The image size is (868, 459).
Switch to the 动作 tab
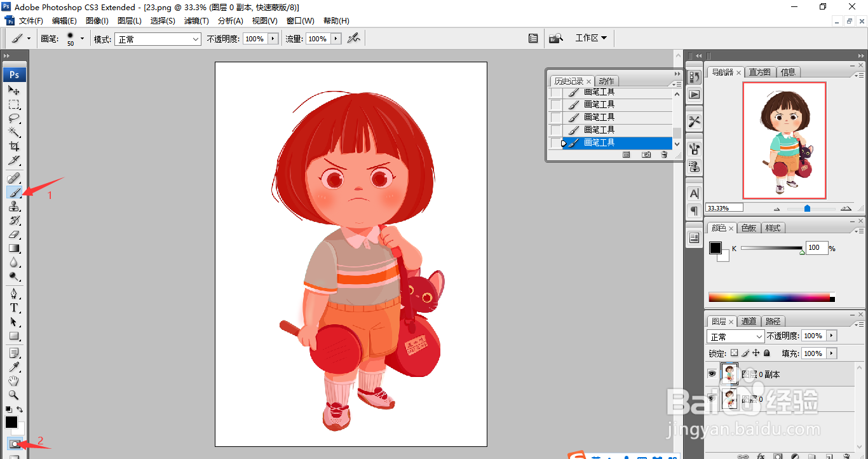click(x=607, y=81)
